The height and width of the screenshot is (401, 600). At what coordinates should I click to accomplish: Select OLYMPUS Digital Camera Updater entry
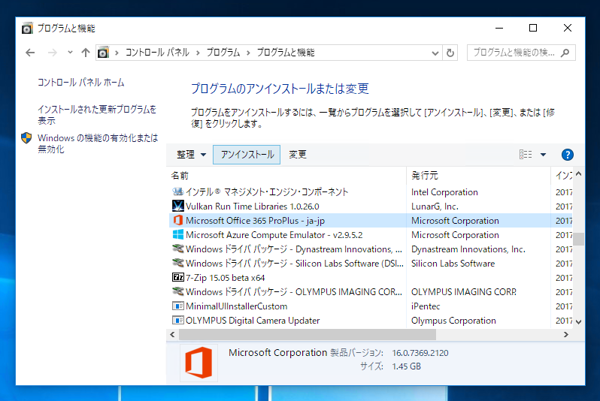point(370,320)
